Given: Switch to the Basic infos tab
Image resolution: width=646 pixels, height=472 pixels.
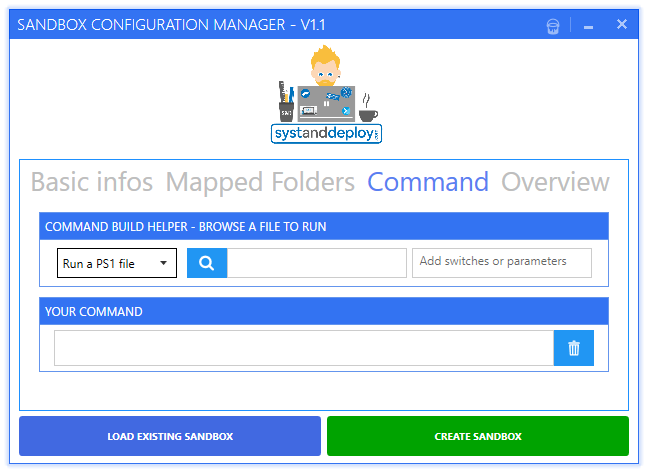Looking at the screenshot, I should coord(92,182).
